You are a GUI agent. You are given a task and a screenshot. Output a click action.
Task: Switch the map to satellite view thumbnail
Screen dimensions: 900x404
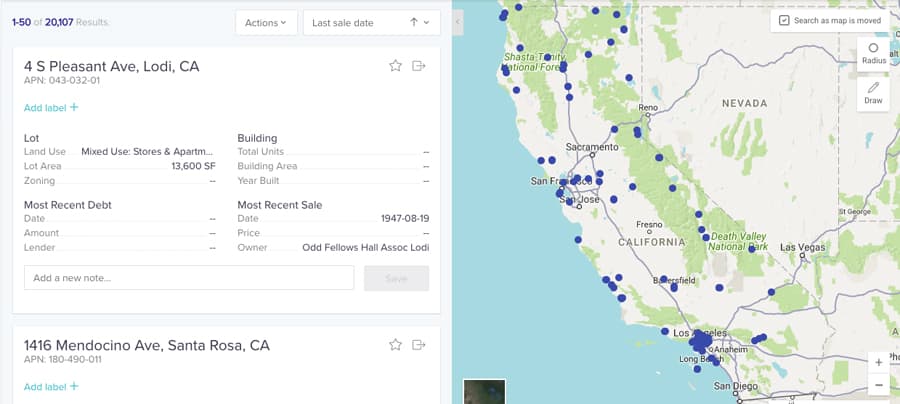[x=484, y=392]
